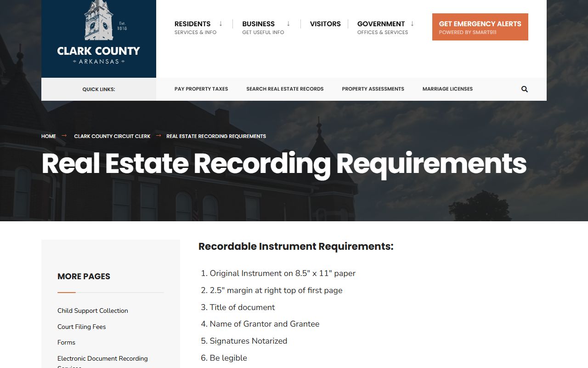Open the Marriage Licenses quick link

coord(447,89)
